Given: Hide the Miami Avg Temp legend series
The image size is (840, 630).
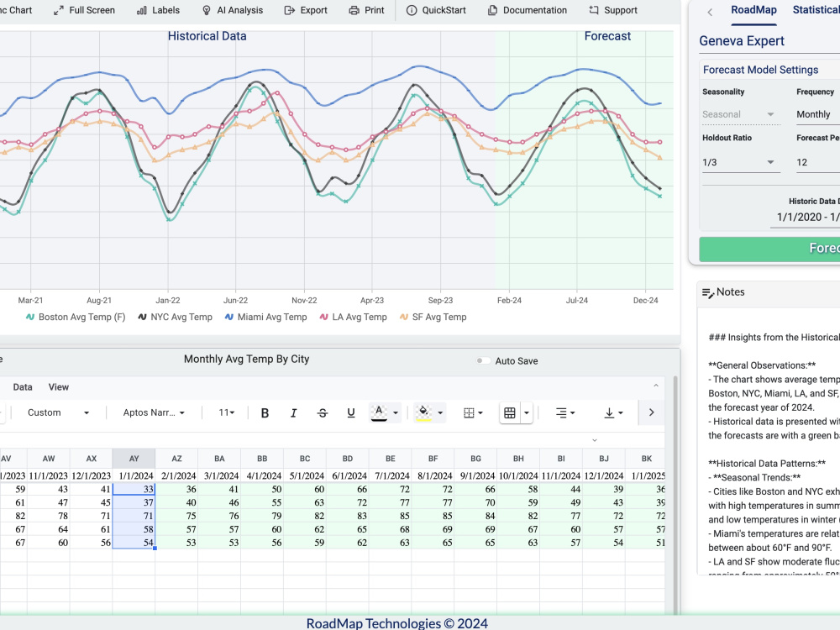Looking at the screenshot, I should (265, 318).
